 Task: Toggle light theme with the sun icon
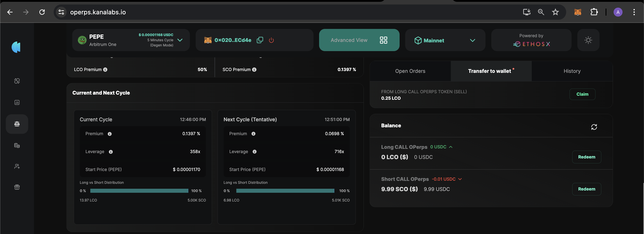(x=588, y=40)
